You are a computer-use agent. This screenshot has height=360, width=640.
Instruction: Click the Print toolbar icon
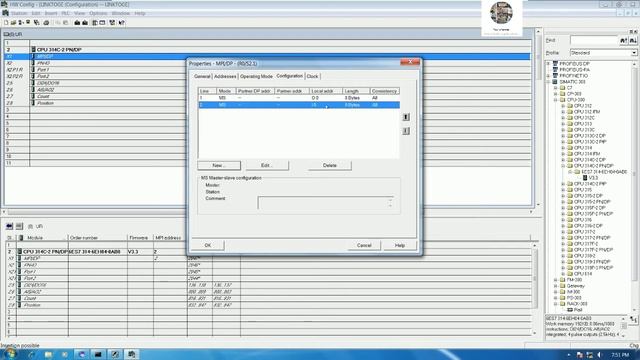pyautogui.click(x=46, y=23)
